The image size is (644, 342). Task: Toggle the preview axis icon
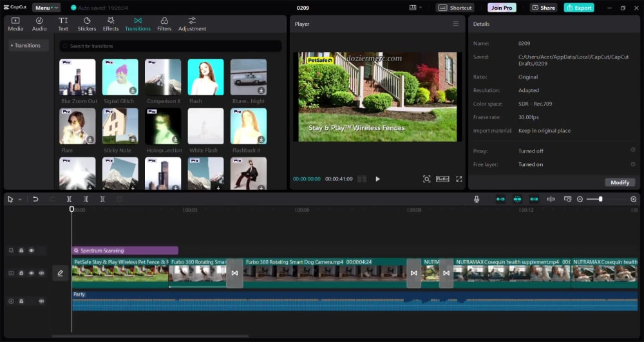point(551,199)
